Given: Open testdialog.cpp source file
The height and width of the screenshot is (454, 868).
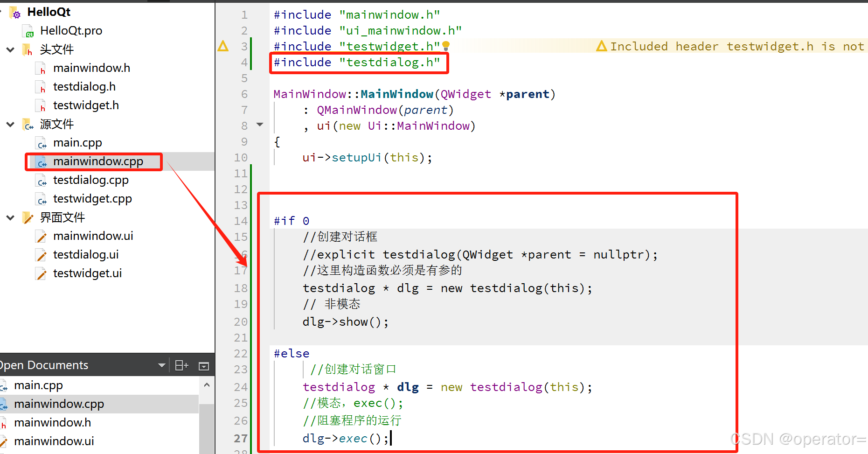Looking at the screenshot, I should (x=91, y=180).
